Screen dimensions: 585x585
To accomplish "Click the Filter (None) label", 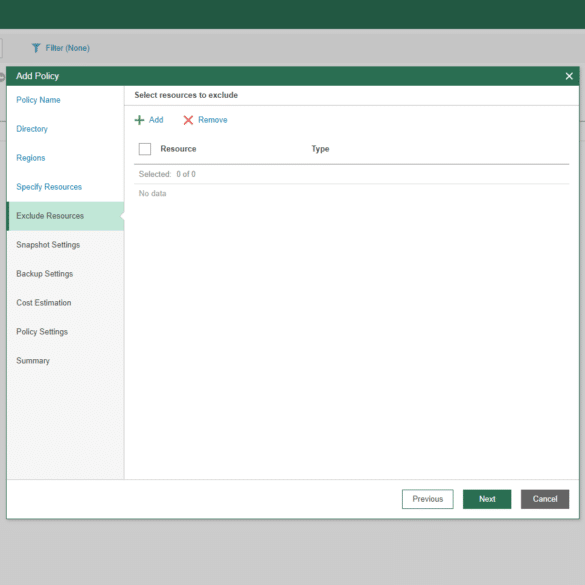I will pos(68,48).
